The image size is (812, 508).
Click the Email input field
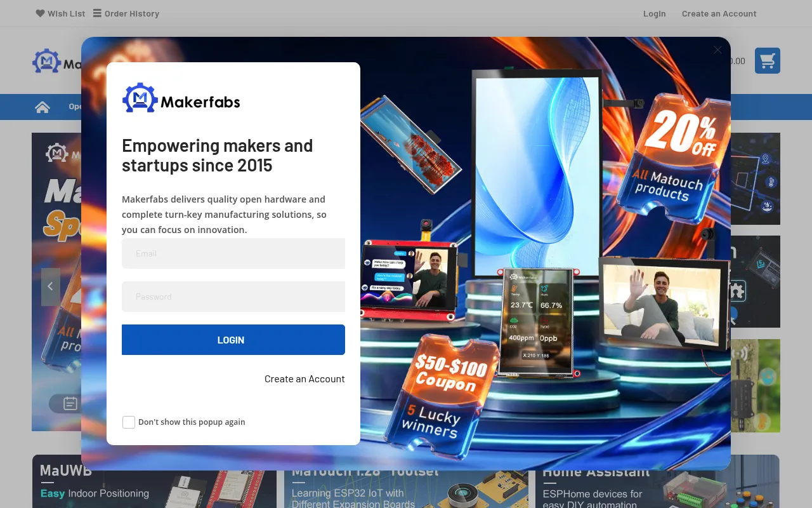pos(233,253)
